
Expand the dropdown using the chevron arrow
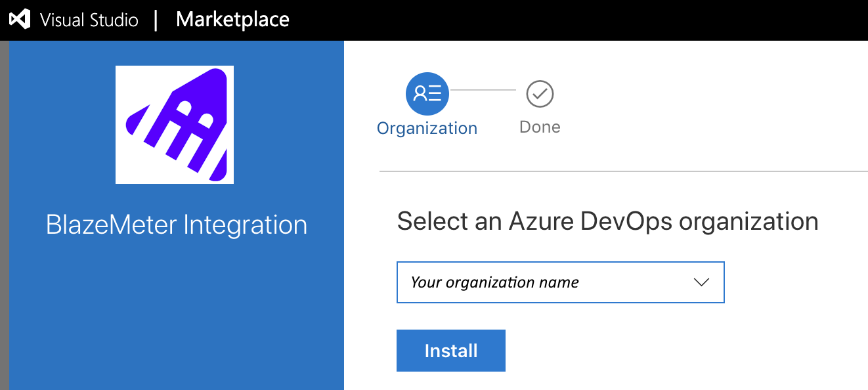tap(701, 282)
